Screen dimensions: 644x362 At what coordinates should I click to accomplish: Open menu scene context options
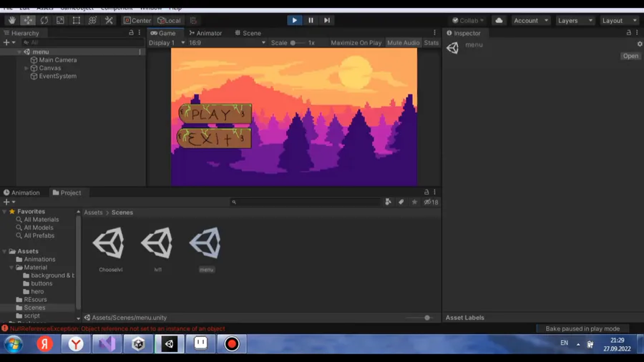click(140, 52)
